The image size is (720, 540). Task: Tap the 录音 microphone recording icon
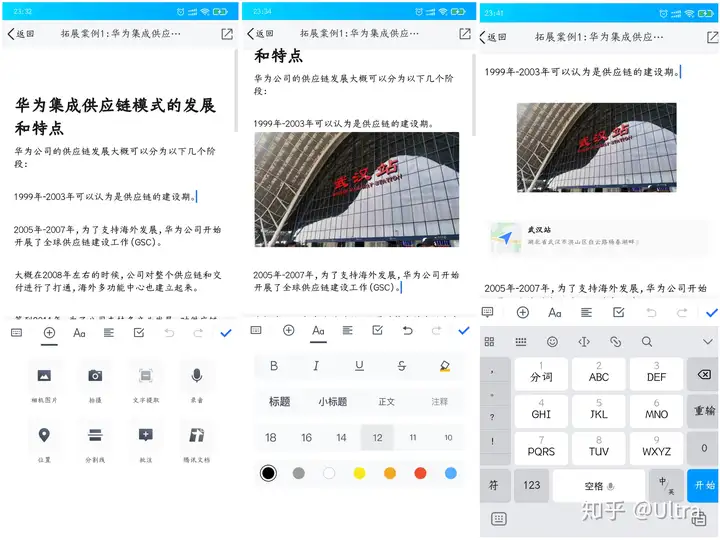197,376
